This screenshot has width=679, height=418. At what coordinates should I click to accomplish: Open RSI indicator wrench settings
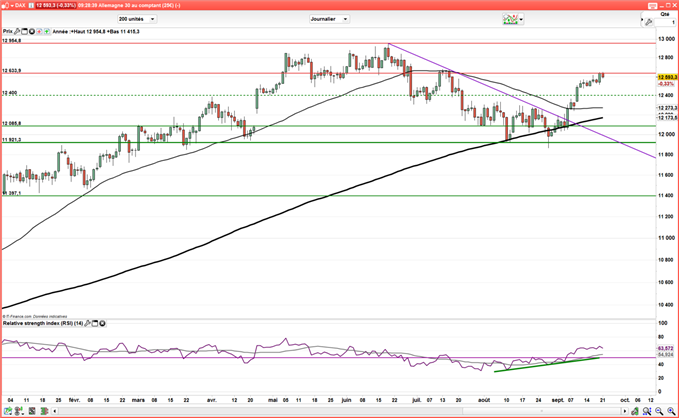pyautogui.click(x=87, y=323)
